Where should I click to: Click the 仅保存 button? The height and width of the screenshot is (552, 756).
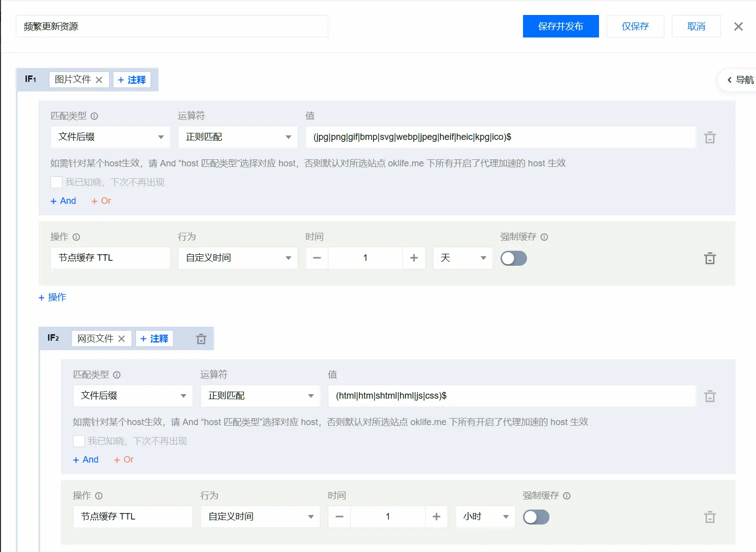click(635, 26)
